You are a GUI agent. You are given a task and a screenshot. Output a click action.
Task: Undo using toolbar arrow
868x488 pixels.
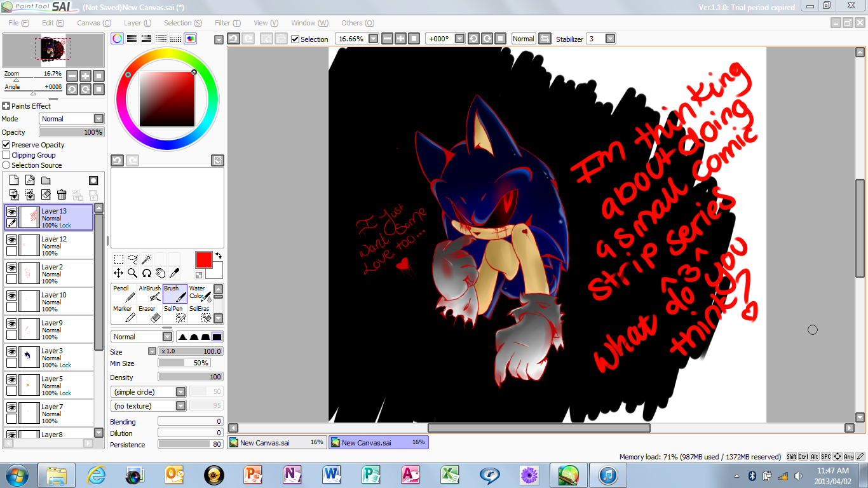click(233, 39)
